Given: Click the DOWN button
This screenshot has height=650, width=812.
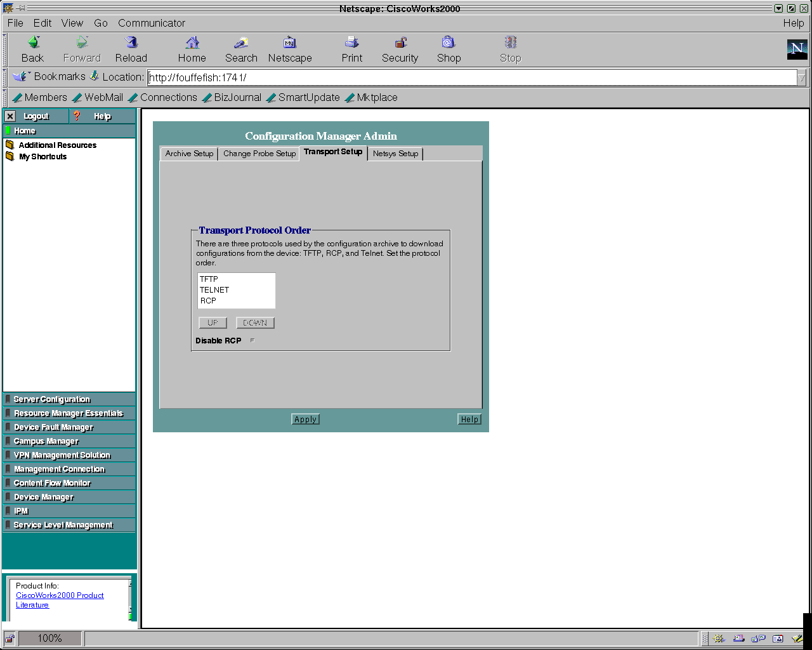Looking at the screenshot, I should coord(255,322).
